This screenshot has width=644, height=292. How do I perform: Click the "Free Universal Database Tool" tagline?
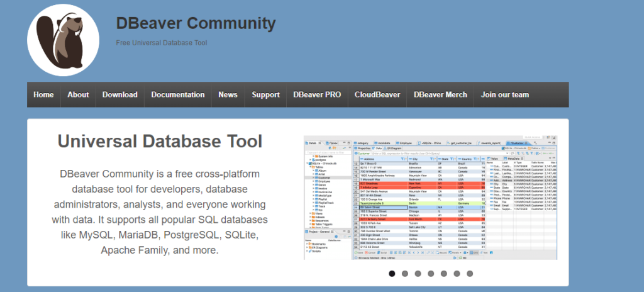click(x=162, y=43)
